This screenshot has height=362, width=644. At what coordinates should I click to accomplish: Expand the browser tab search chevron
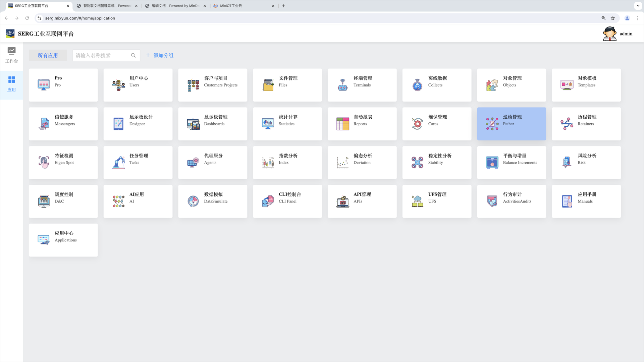click(638, 6)
